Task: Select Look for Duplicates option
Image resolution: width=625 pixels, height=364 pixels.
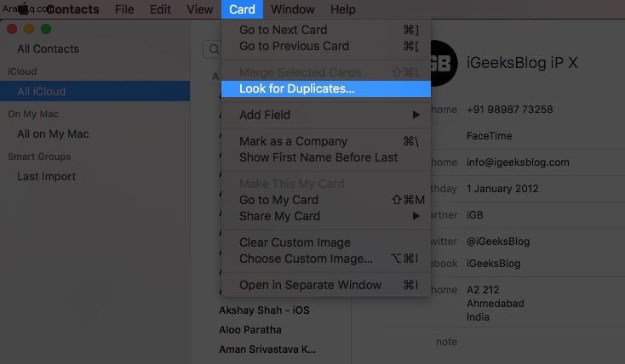Action: pos(326,88)
